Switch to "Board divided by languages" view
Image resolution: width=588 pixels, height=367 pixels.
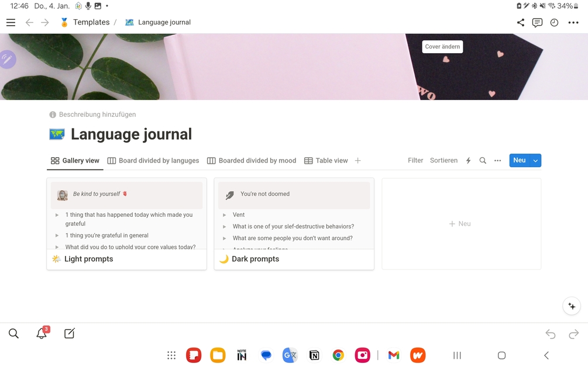(x=153, y=160)
